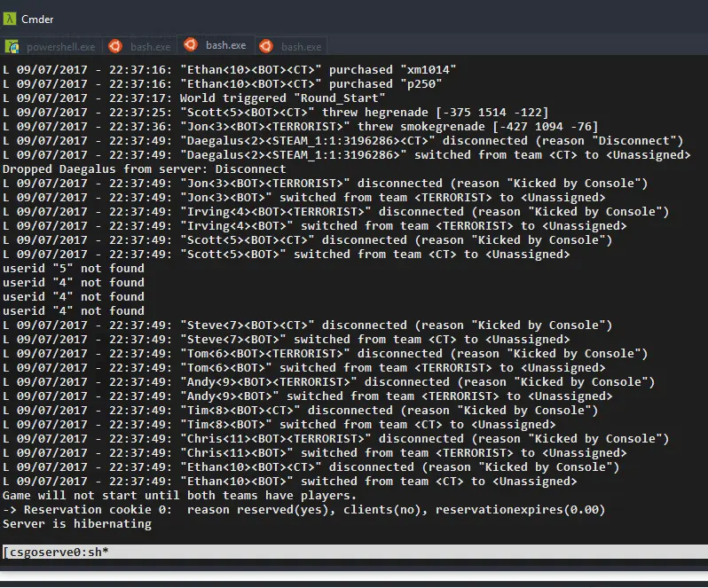The height and width of the screenshot is (588, 708).
Task: Click Tom<6> disconnected Kicked by Console line
Action: pos(325,354)
